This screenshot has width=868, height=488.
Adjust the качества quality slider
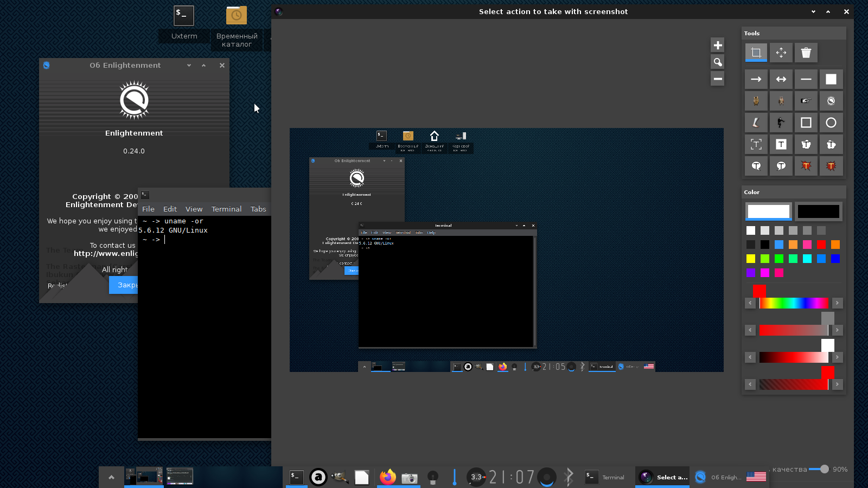tap(819, 469)
